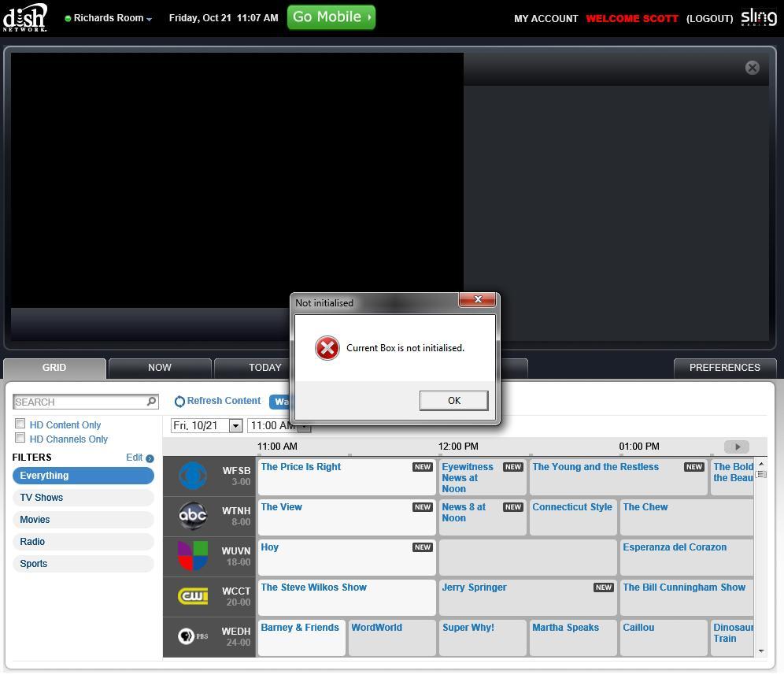The width and height of the screenshot is (784, 682).
Task: Click OK in the error dialog
Action: pos(454,401)
